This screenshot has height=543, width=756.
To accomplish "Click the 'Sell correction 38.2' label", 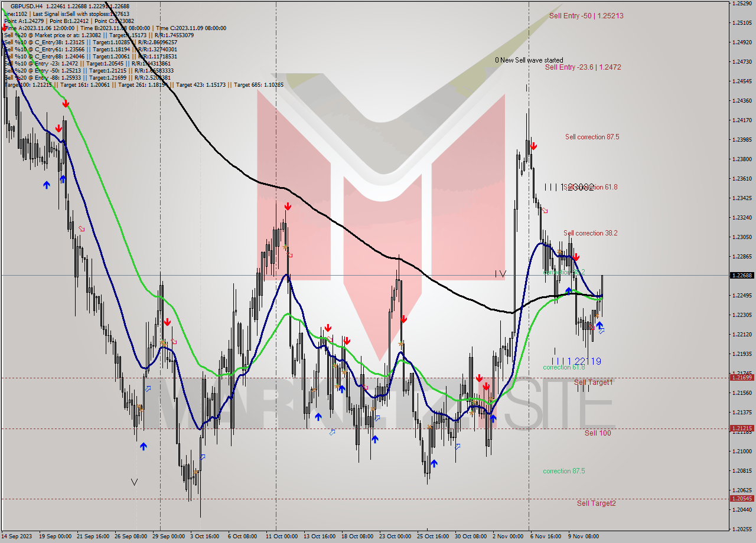I will pos(591,233).
